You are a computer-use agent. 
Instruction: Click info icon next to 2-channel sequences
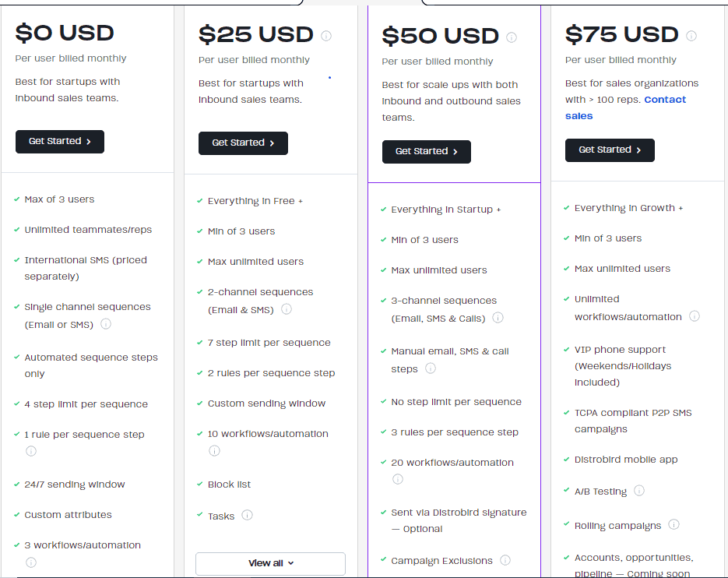coord(286,308)
